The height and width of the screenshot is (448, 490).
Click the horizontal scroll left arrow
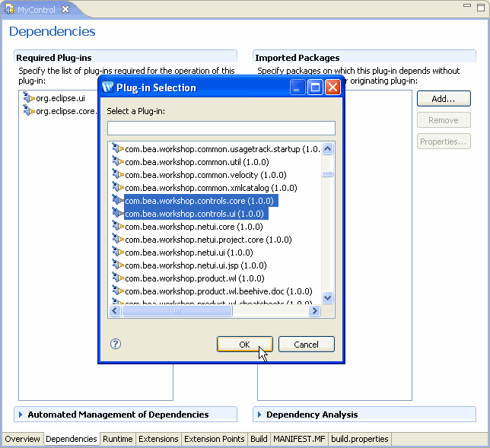coord(115,310)
